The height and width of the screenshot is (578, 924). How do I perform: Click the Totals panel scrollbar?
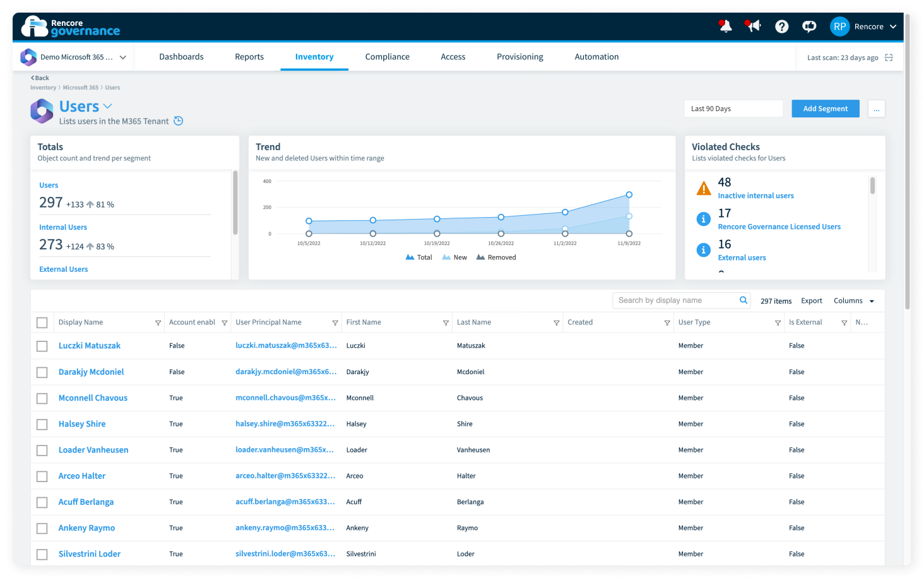[235, 202]
